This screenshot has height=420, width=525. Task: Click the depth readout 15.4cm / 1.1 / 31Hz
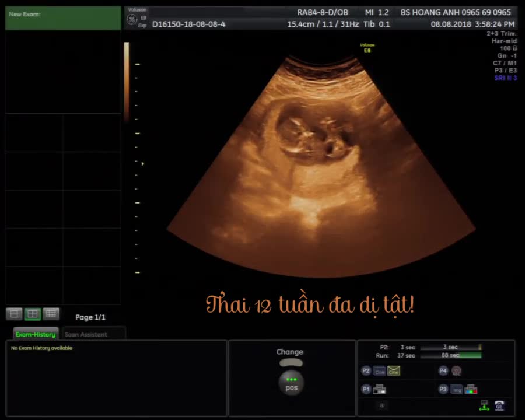point(323,24)
